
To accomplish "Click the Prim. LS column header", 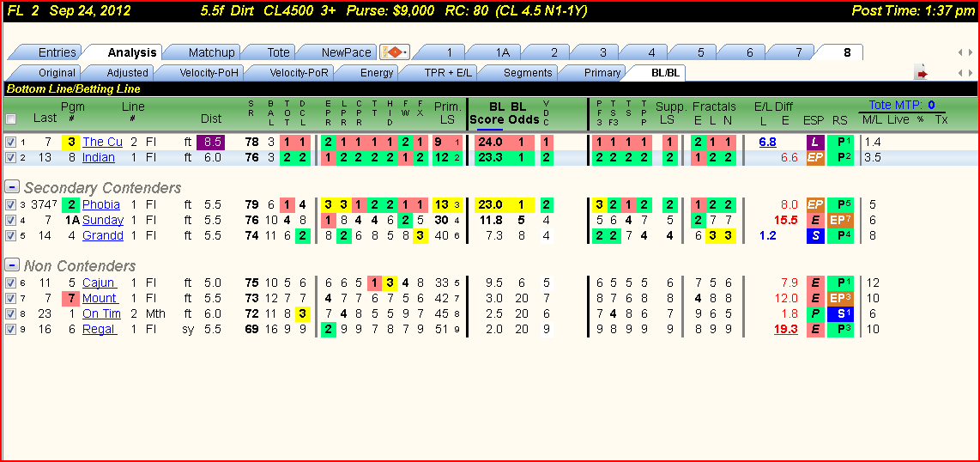I will tap(447, 112).
